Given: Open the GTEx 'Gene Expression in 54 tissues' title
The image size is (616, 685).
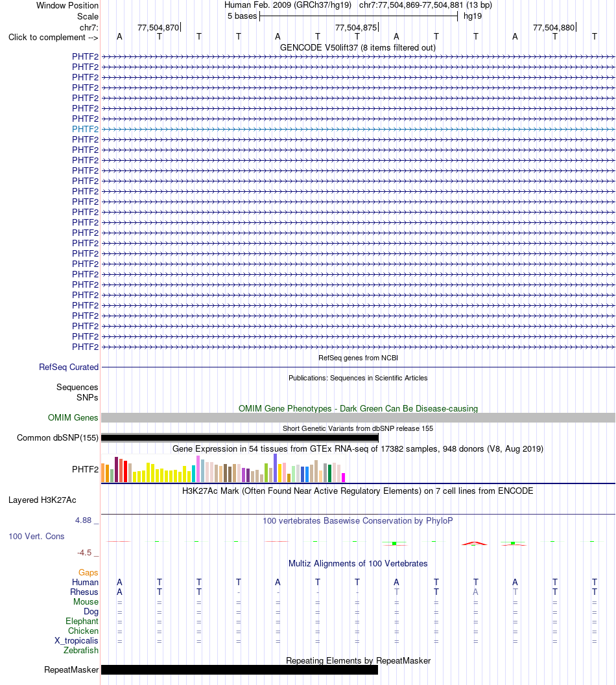Looking at the screenshot, I should click(x=358, y=449).
